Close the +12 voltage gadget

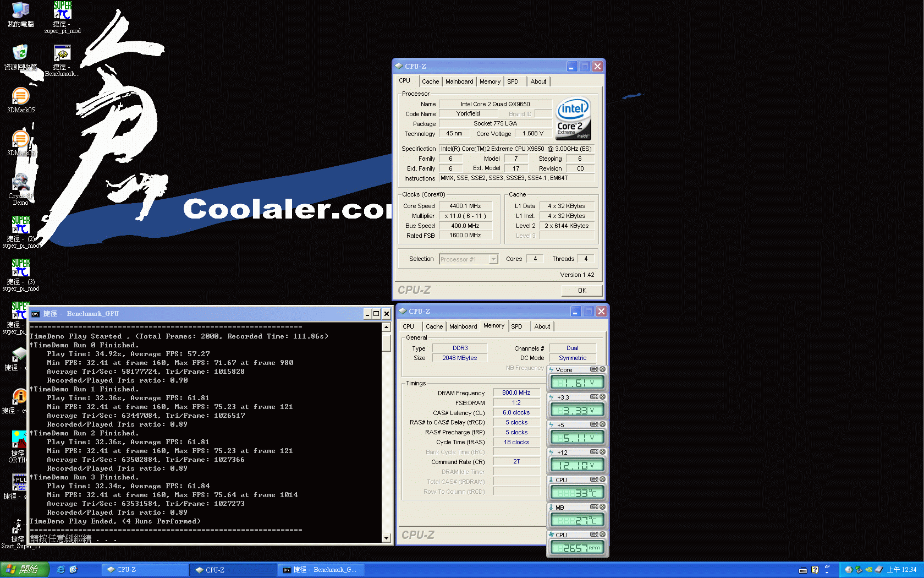602,452
